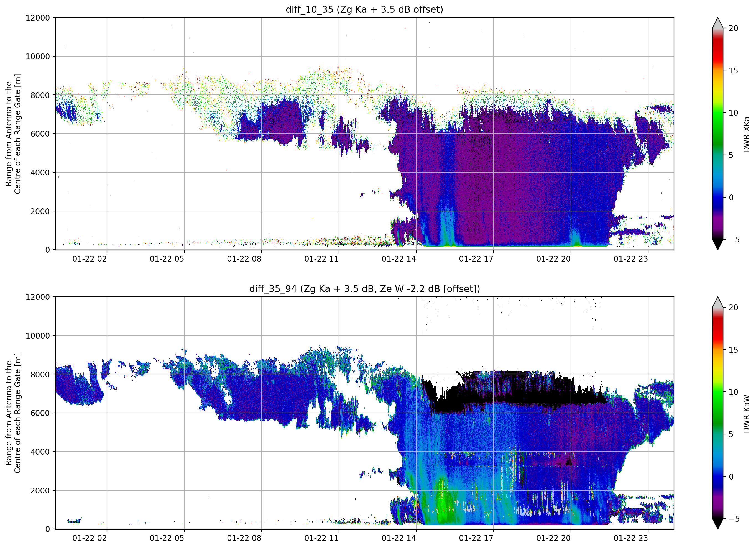Click the lower black arrow of bottom colorbar
The width and height of the screenshot is (756, 548).
[x=717, y=524]
